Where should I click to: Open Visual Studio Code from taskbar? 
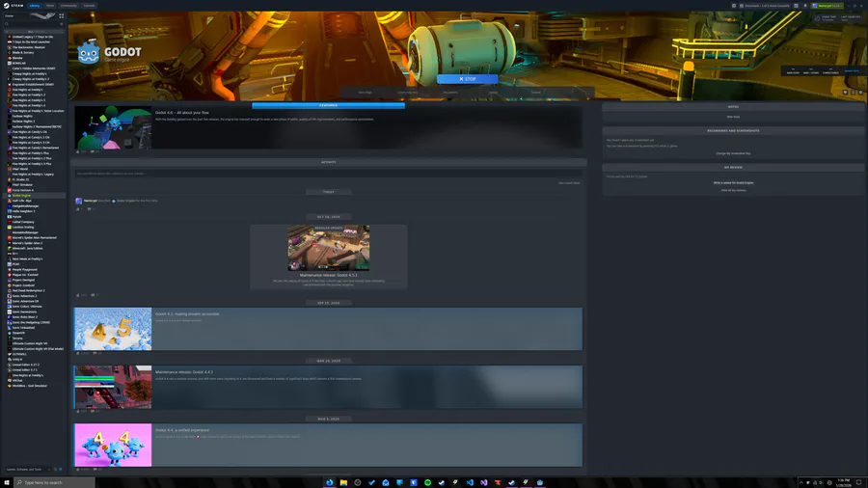[470, 482]
